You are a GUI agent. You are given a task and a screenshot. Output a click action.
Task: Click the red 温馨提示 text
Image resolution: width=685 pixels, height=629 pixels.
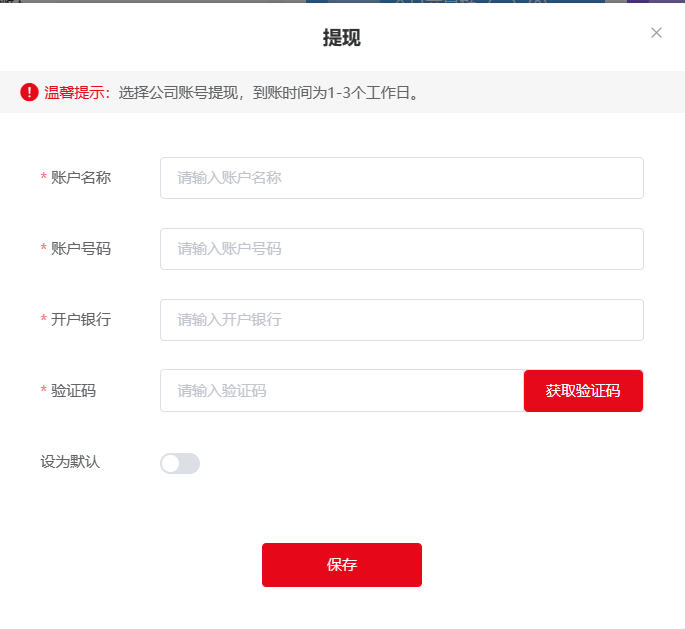tap(74, 93)
